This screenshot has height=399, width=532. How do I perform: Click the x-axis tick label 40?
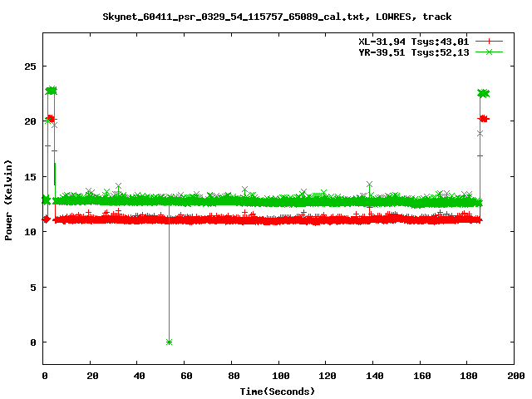(x=139, y=376)
